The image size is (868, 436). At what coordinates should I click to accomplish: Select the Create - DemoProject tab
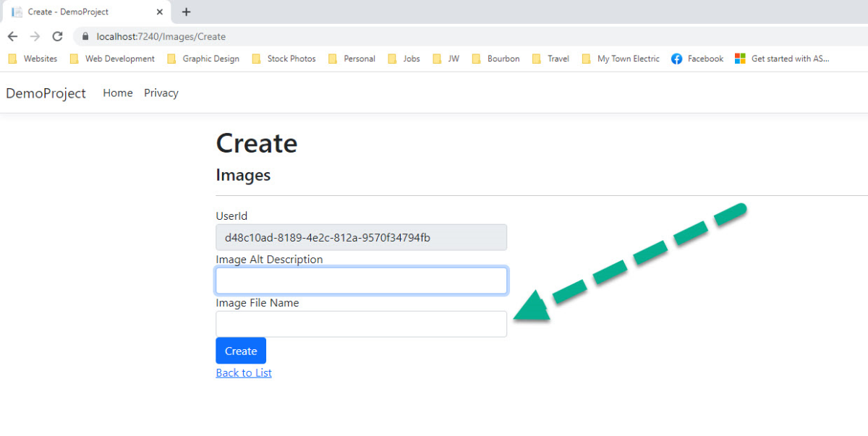coord(87,12)
